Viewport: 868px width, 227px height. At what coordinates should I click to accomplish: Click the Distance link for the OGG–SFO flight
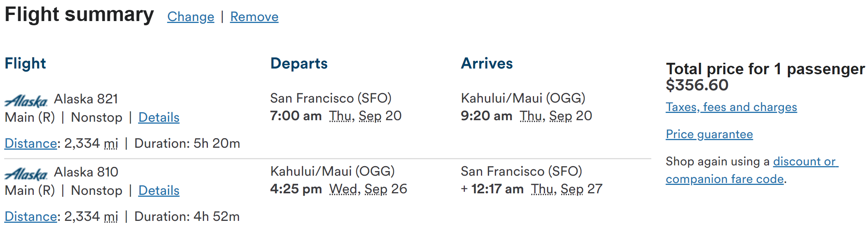(x=31, y=217)
